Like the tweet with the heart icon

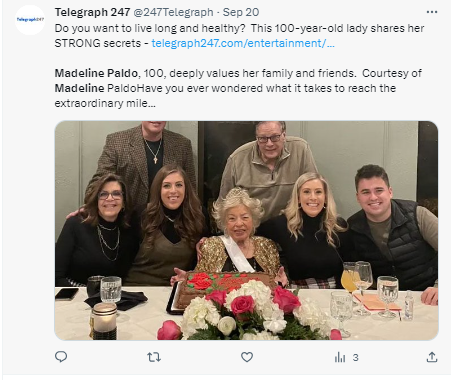pos(247,357)
